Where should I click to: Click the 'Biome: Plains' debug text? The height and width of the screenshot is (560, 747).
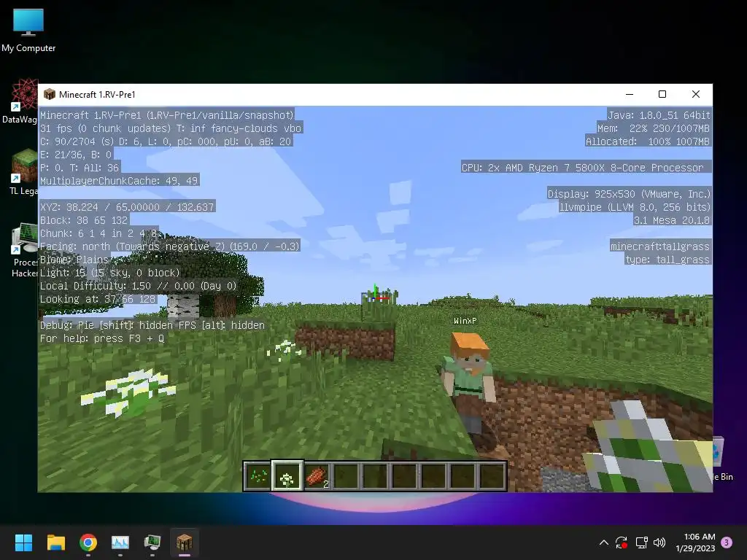[x=74, y=260]
